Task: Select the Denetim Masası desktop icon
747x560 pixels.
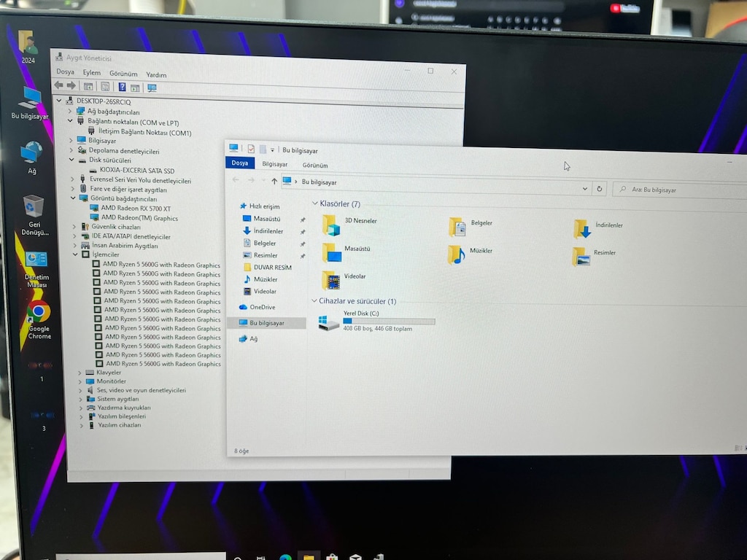Action: pos(36,270)
